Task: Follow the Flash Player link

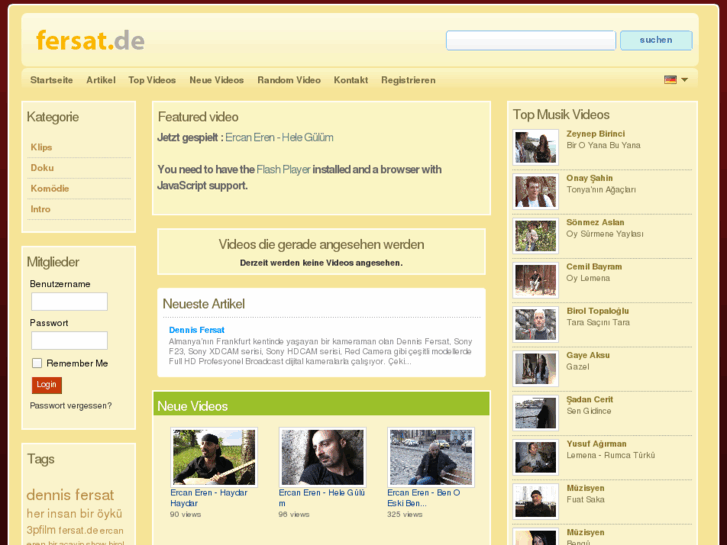Action: coord(283,170)
